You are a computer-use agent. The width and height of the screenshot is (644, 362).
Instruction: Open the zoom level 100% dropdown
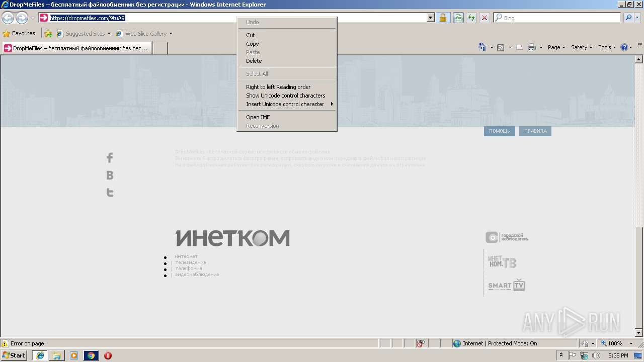click(631, 343)
